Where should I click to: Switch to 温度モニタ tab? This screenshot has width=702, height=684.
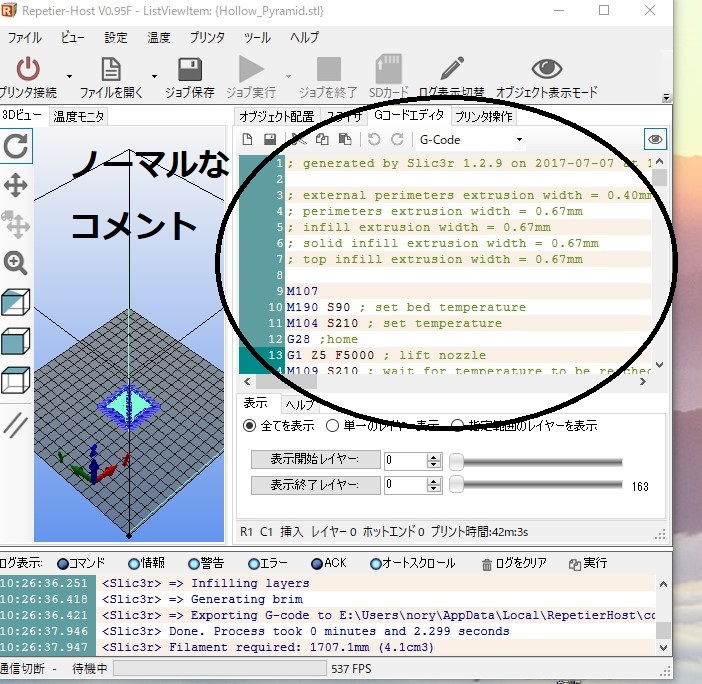coord(78,116)
